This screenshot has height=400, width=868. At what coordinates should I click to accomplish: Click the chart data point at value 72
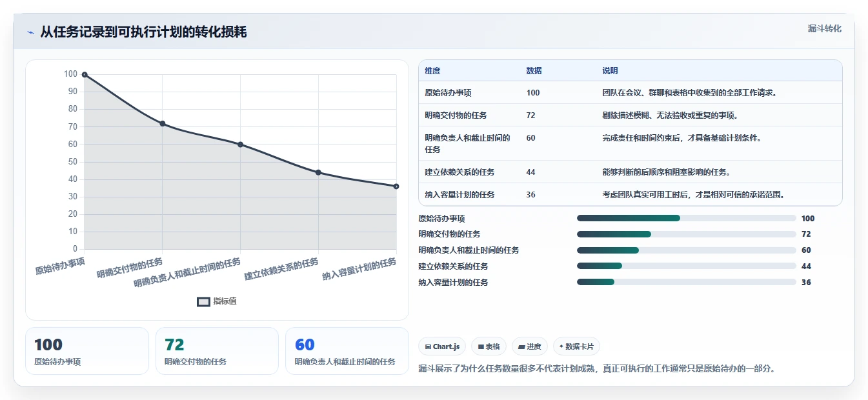tap(163, 123)
